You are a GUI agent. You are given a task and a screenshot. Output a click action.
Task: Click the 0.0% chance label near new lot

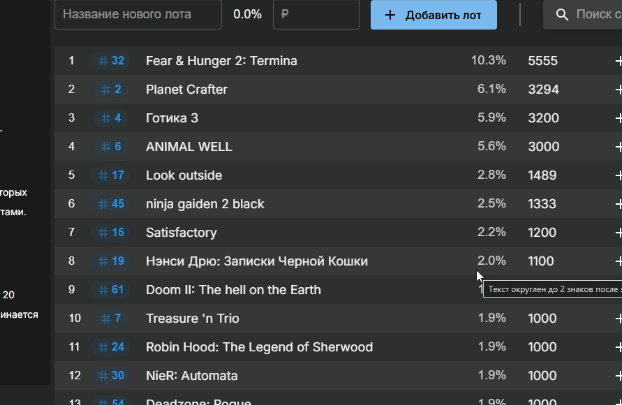click(247, 15)
